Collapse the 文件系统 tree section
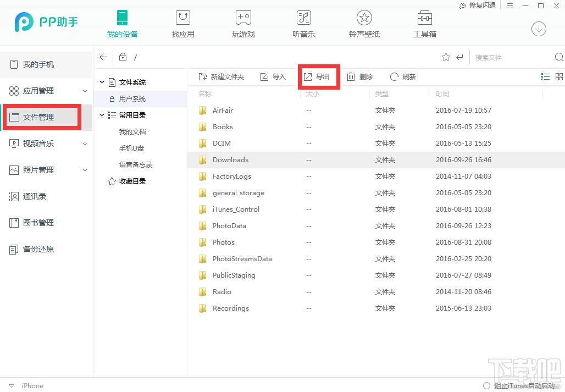The width and height of the screenshot is (565, 392). point(102,82)
